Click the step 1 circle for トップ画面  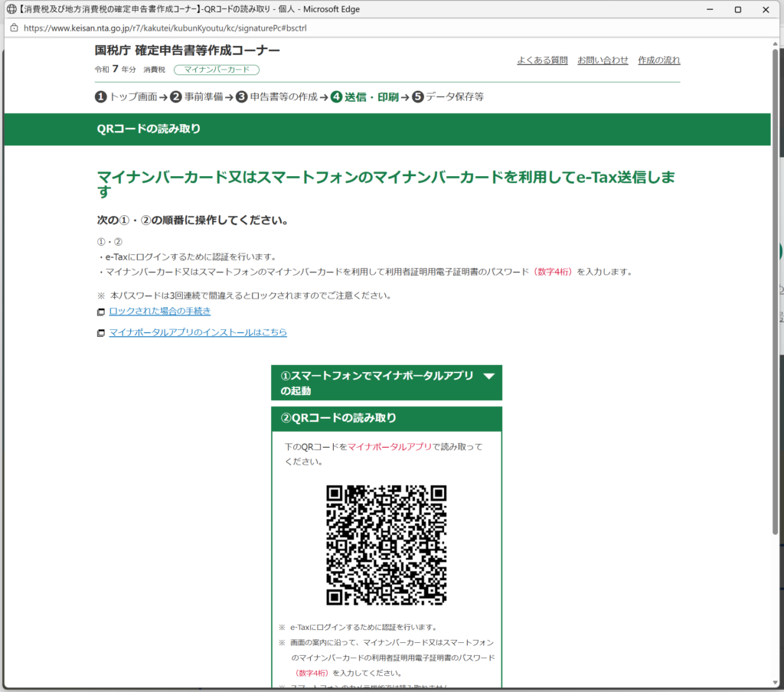[x=100, y=97]
